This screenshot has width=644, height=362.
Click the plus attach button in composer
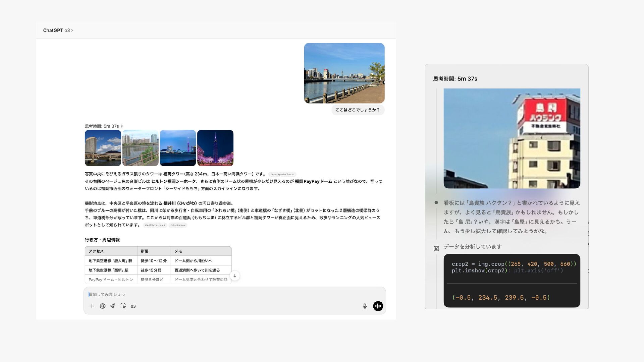pyautogui.click(x=92, y=306)
